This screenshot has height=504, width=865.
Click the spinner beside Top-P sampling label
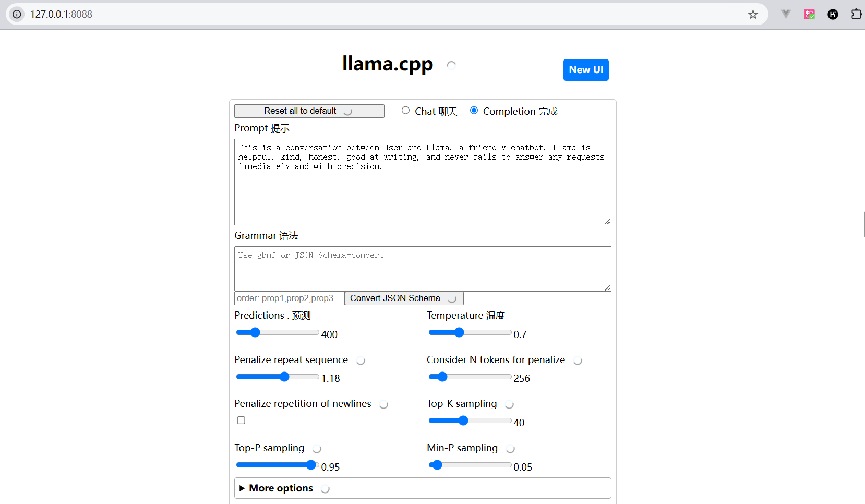click(x=317, y=449)
